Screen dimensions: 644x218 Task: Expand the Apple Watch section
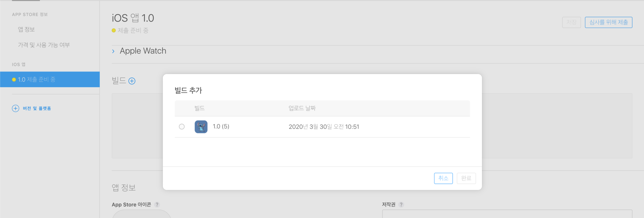pos(142,51)
